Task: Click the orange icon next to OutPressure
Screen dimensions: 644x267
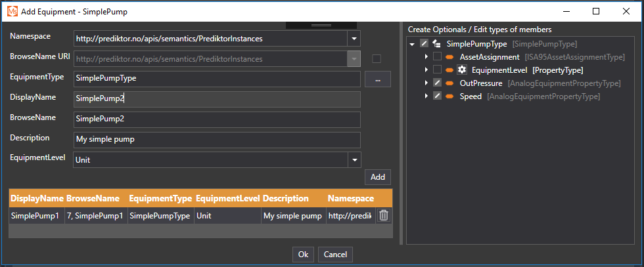Action: click(449, 83)
